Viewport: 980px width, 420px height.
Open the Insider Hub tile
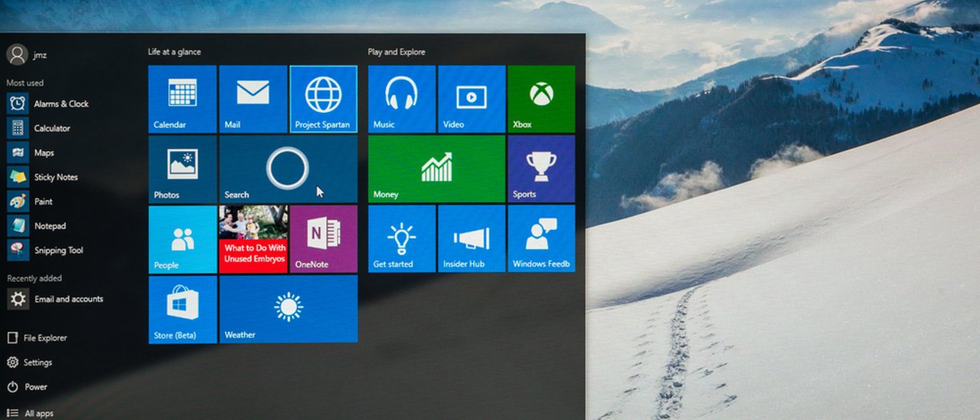pyautogui.click(x=472, y=238)
